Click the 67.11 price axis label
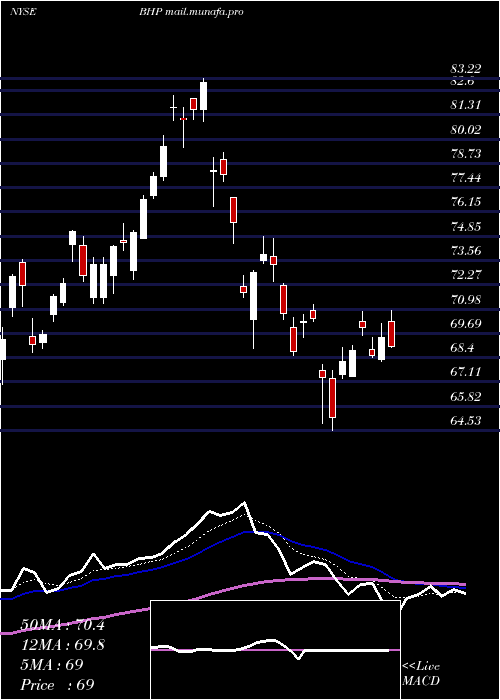The width and height of the screenshot is (500, 700). tap(466, 372)
